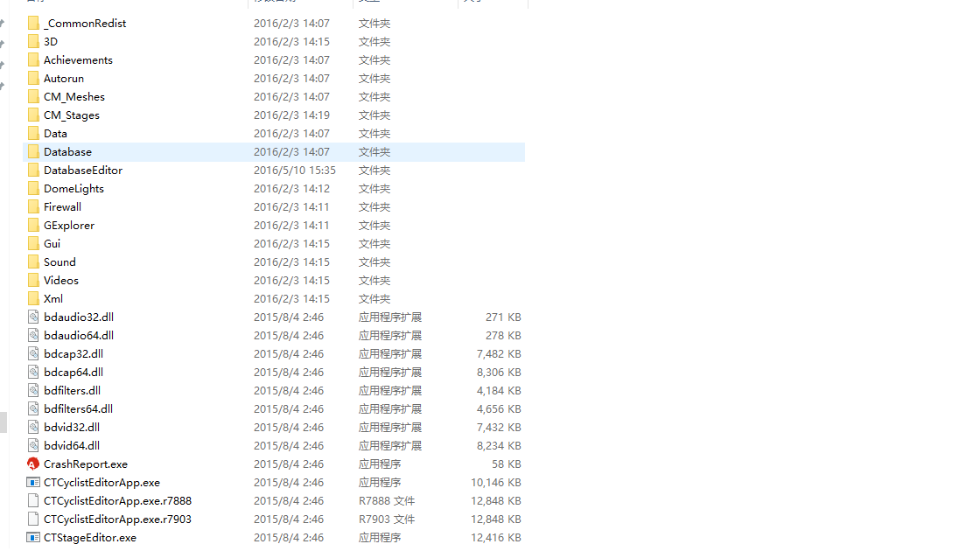The image size is (980, 551).
Task: Click the Sound folder name
Action: pyautogui.click(x=59, y=262)
